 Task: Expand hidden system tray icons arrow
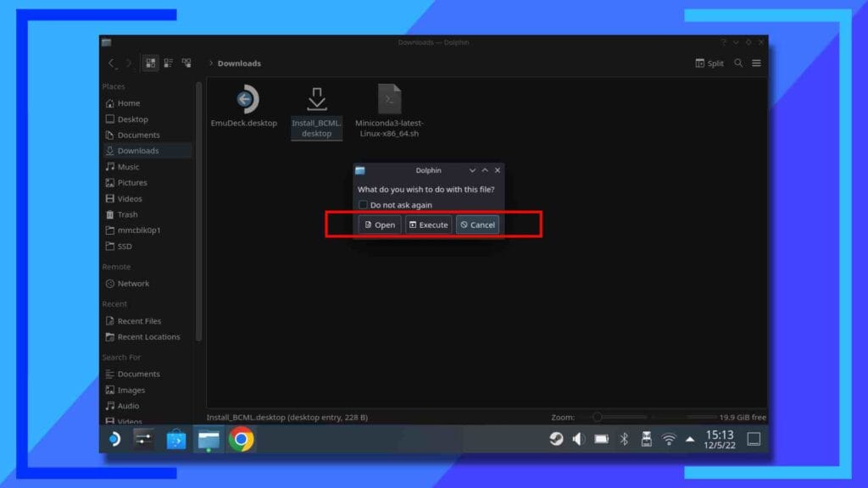[x=690, y=440]
